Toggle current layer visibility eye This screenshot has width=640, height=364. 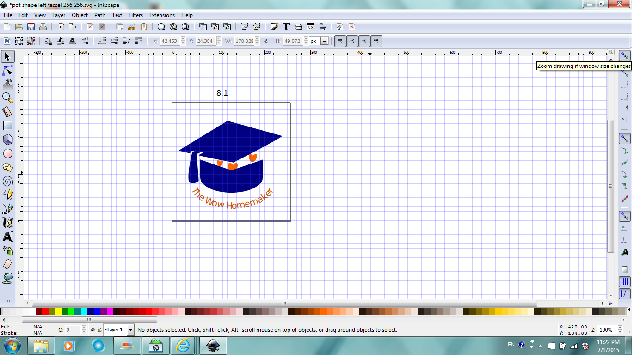pyautogui.click(x=92, y=330)
